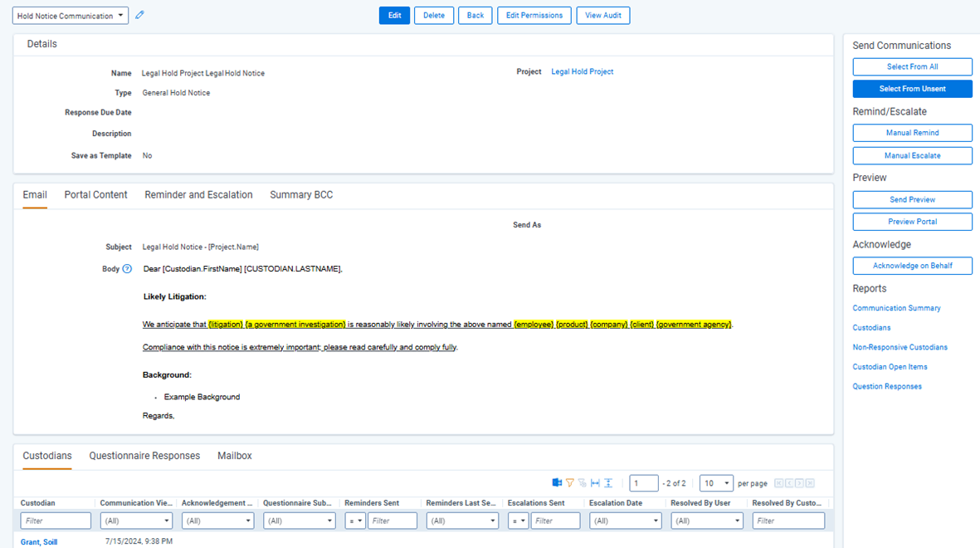Open the Body field help icon
The height and width of the screenshot is (548, 980).
pos(127,269)
